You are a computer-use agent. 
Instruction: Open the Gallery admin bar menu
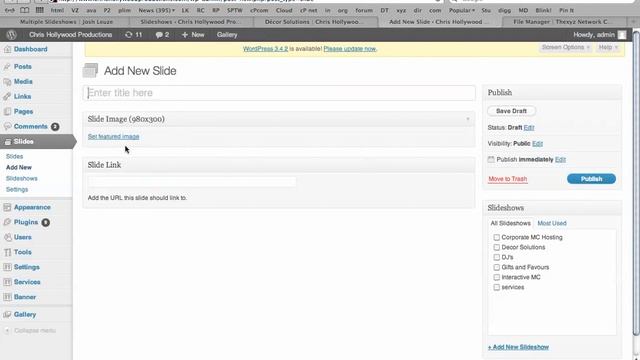227,35
